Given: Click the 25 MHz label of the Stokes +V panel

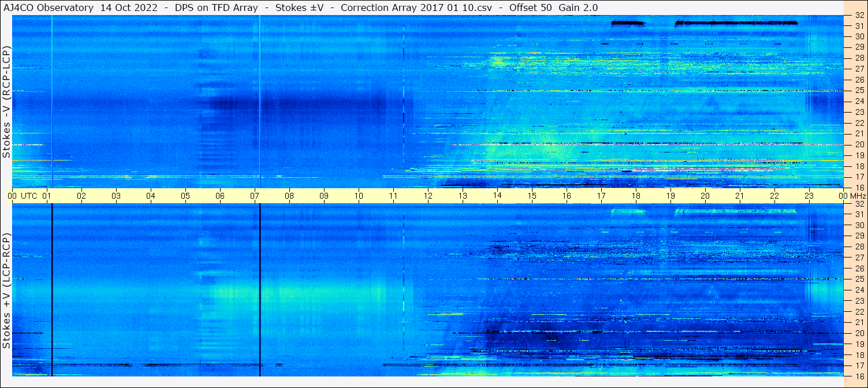Looking at the screenshot, I should (x=859, y=279).
